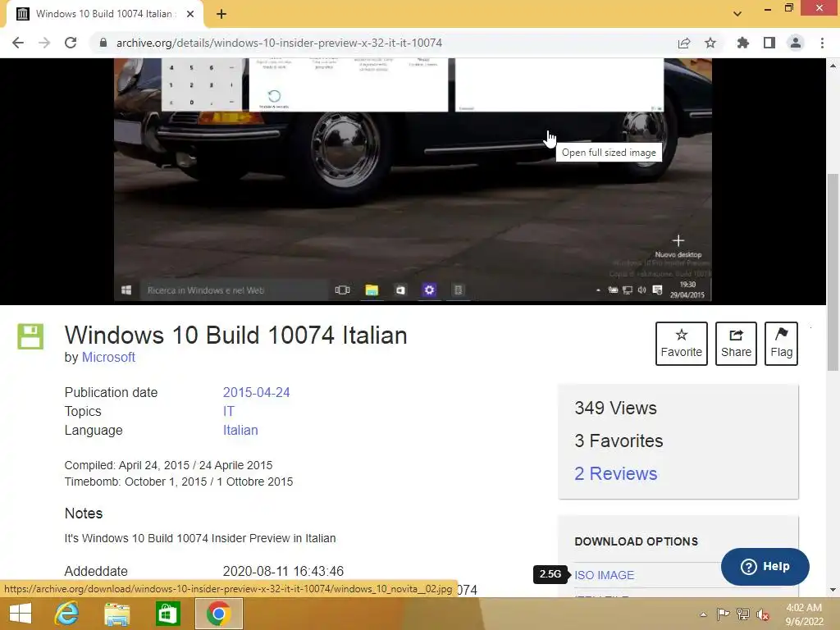
Task: Click the browser forward arrow
Action: [44, 43]
